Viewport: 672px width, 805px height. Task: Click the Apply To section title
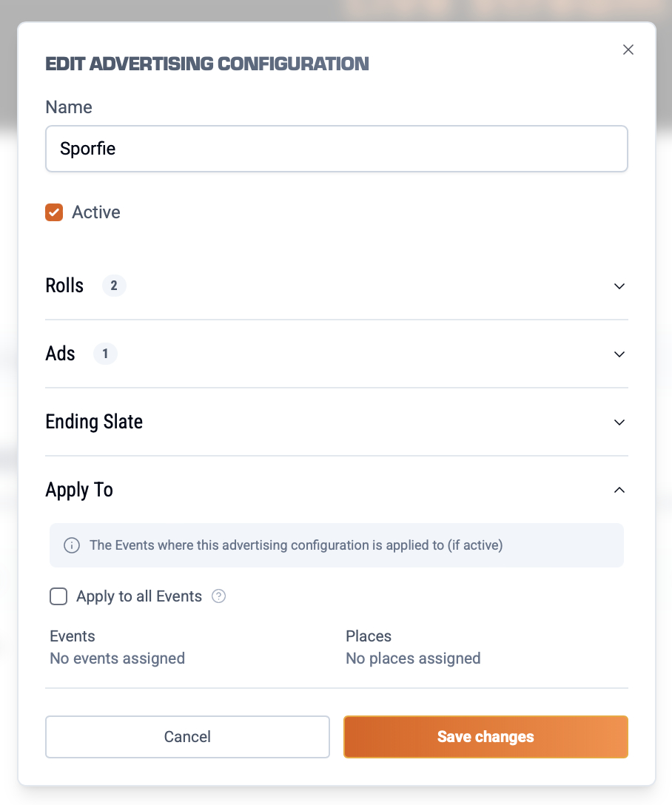pos(79,490)
